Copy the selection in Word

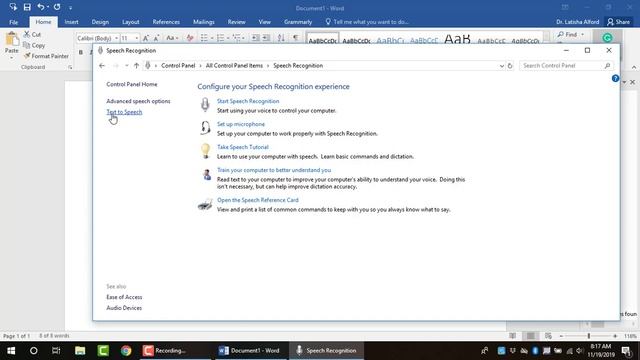[x=34, y=45]
